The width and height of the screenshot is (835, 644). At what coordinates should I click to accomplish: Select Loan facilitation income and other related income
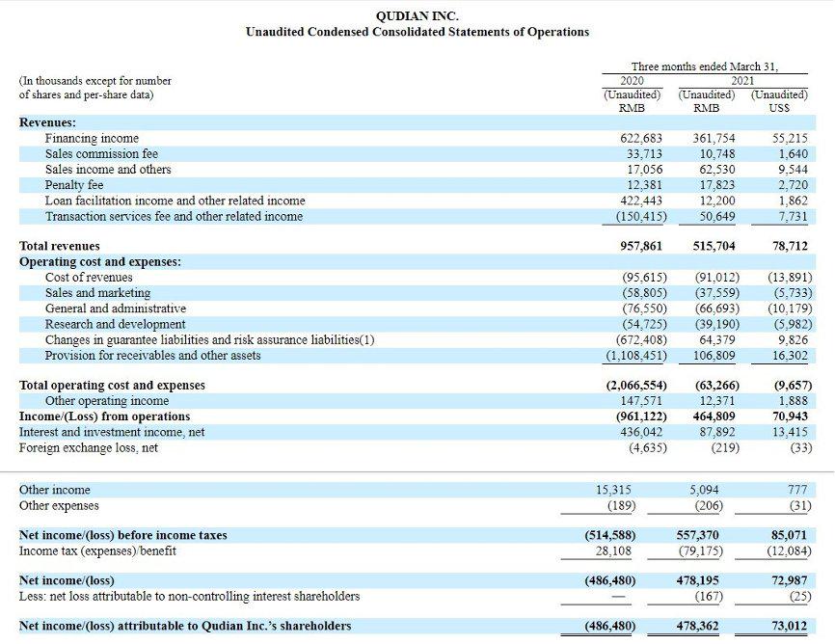pyautogui.click(x=175, y=201)
